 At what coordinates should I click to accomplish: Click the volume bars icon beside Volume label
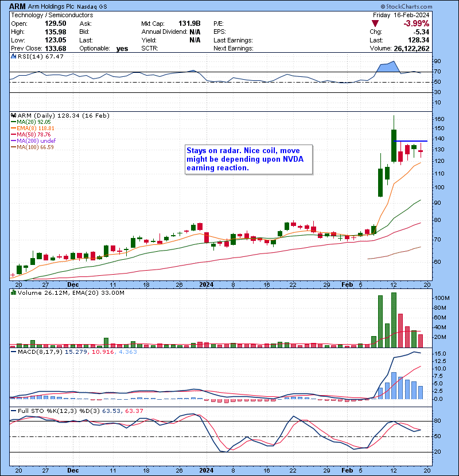point(13,292)
